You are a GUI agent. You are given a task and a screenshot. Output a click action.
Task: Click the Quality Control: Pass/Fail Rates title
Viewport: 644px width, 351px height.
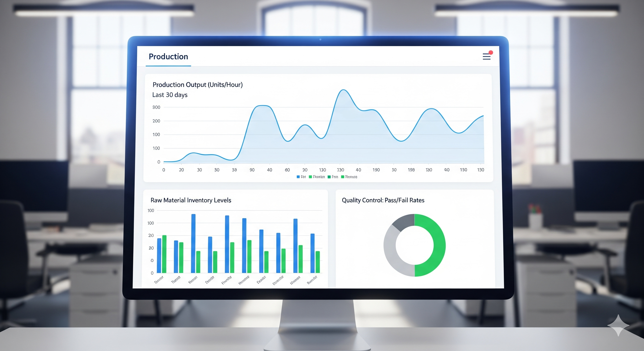click(x=383, y=200)
